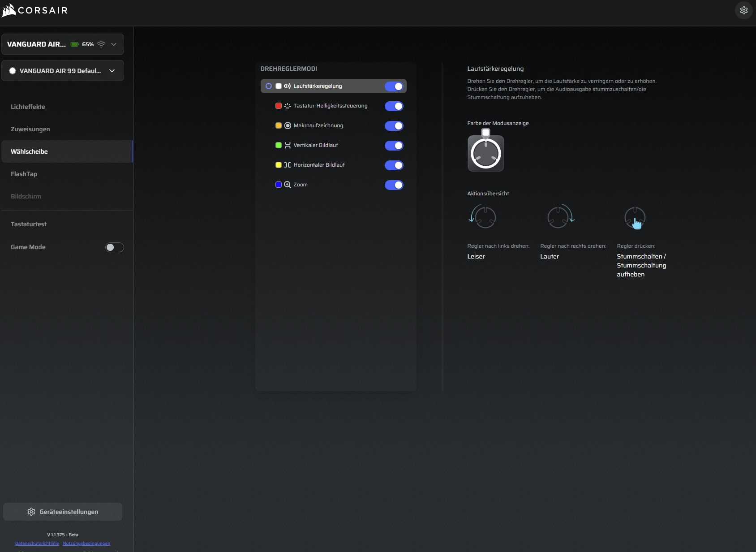
Task: Click the blue Zoom color swatch
Action: click(278, 185)
